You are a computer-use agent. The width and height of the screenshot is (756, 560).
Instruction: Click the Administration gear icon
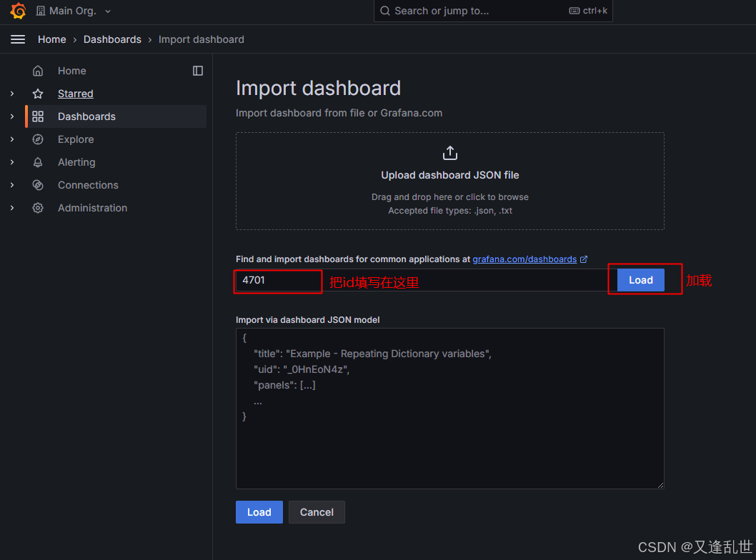click(38, 208)
